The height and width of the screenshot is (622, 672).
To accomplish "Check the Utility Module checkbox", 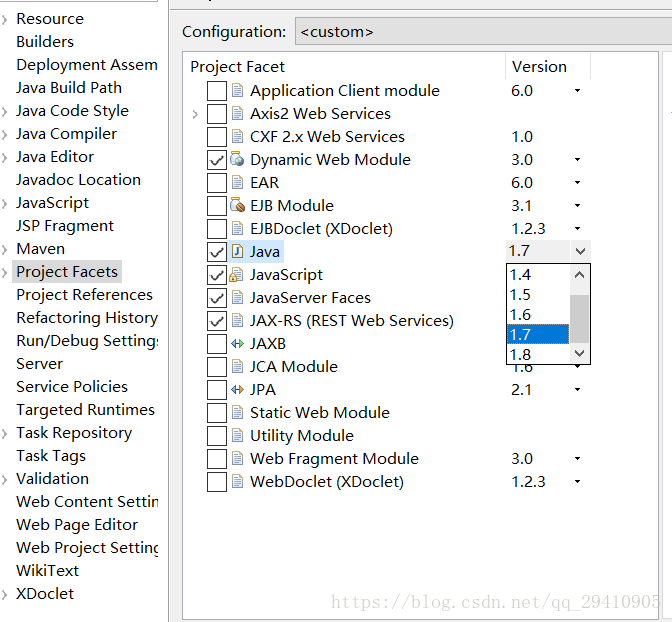I will (x=217, y=436).
